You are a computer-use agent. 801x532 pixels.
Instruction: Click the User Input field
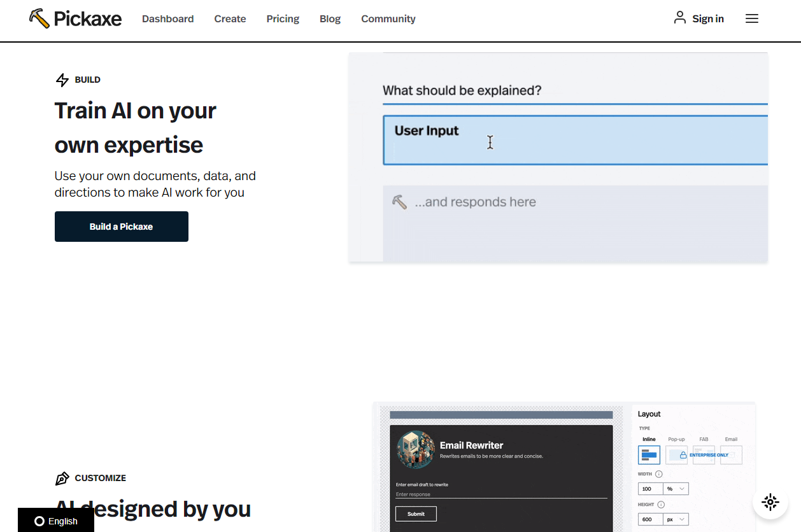coord(576,140)
